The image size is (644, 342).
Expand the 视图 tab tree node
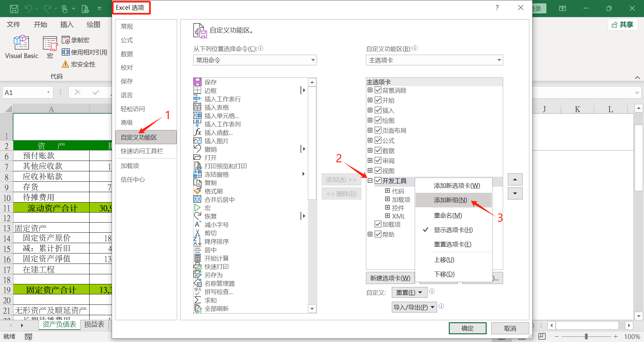370,171
